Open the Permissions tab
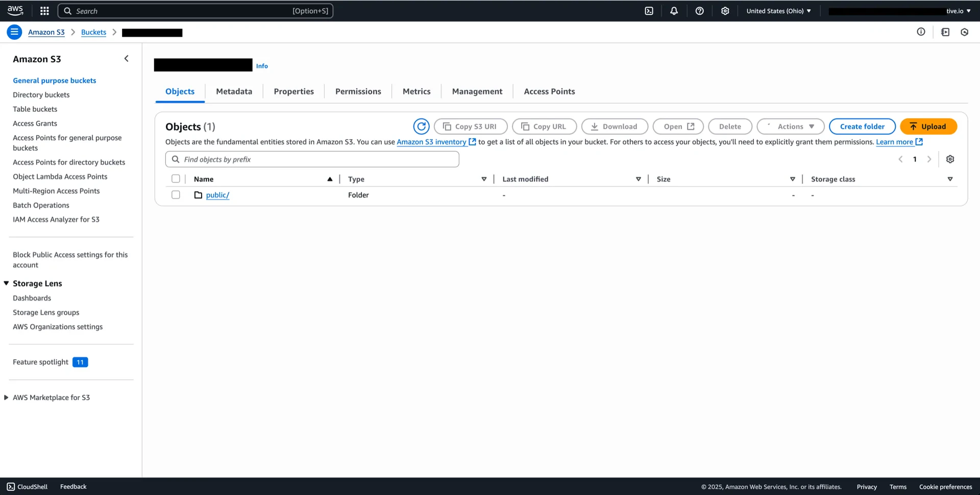 click(358, 91)
